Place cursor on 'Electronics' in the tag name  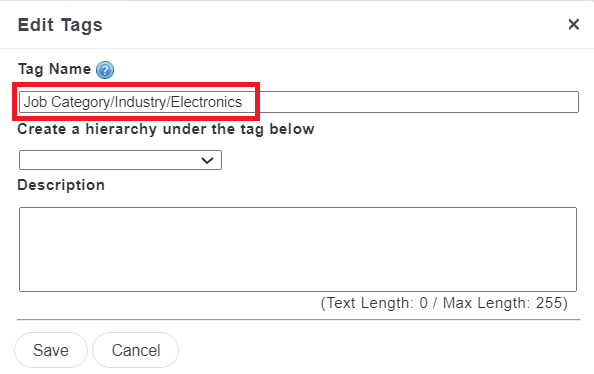206,102
